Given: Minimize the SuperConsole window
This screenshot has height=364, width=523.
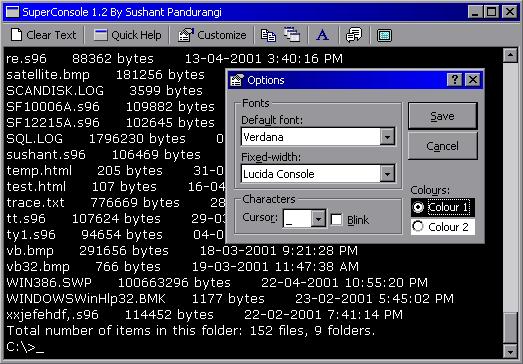Looking at the screenshot, I should click(475, 12).
